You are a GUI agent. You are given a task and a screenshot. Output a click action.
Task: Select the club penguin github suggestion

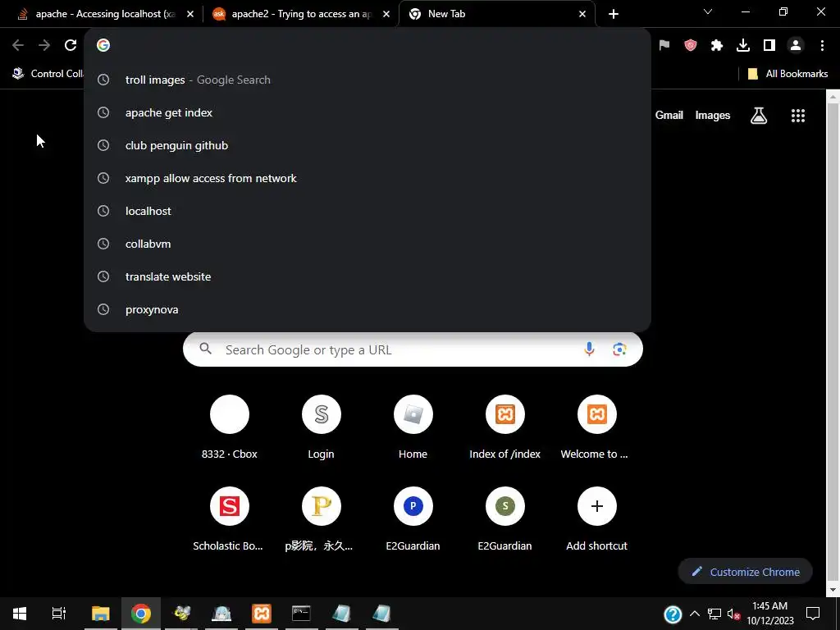367,145
